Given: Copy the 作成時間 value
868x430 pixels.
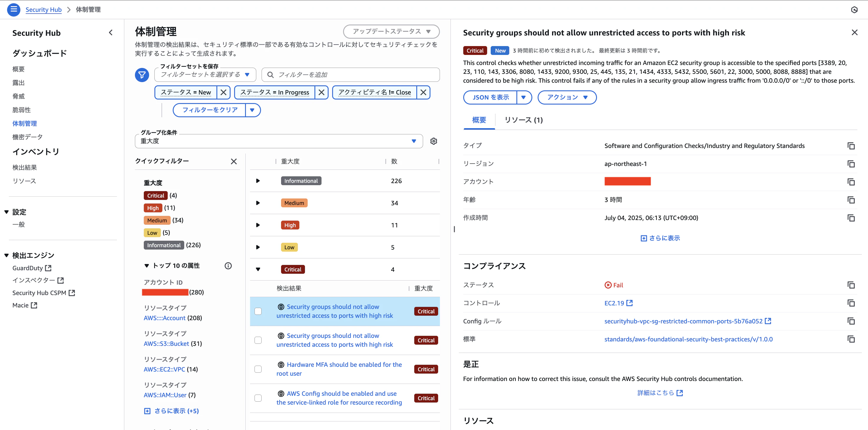Looking at the screenshot, I should click(851, 218).
